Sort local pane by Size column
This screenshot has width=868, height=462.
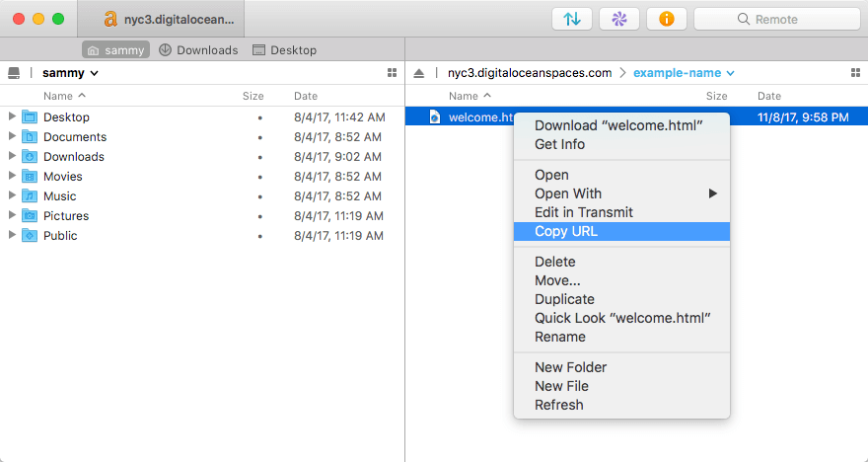pos(253,96)
